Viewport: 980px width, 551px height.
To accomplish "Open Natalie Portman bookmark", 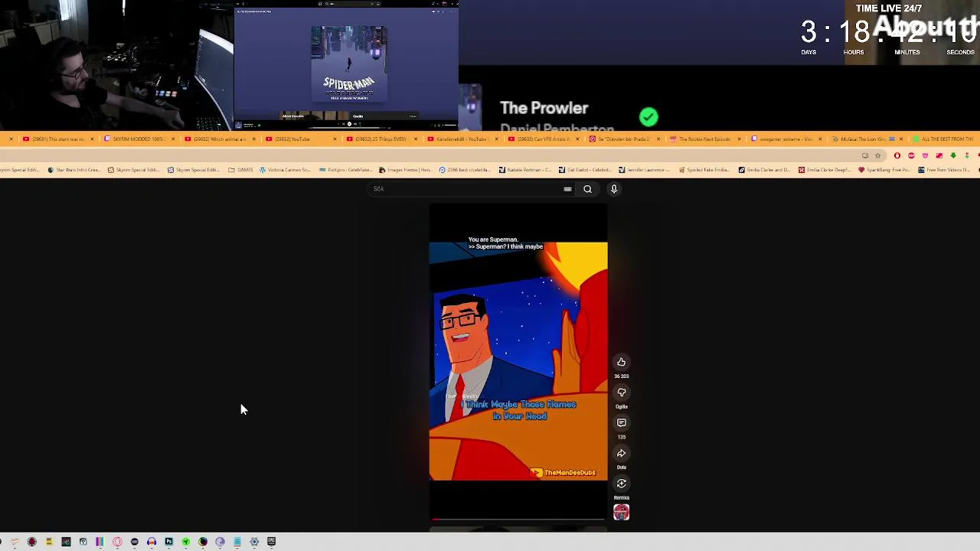I will pos(524,170).
